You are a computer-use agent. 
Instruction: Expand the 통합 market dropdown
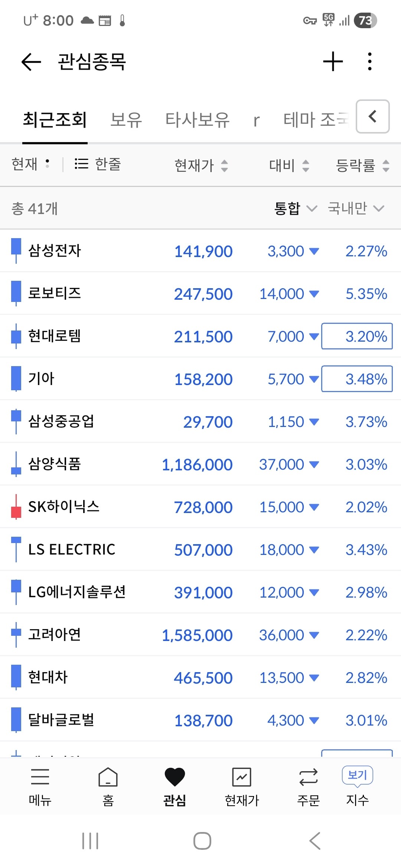[x=296, y=208]
